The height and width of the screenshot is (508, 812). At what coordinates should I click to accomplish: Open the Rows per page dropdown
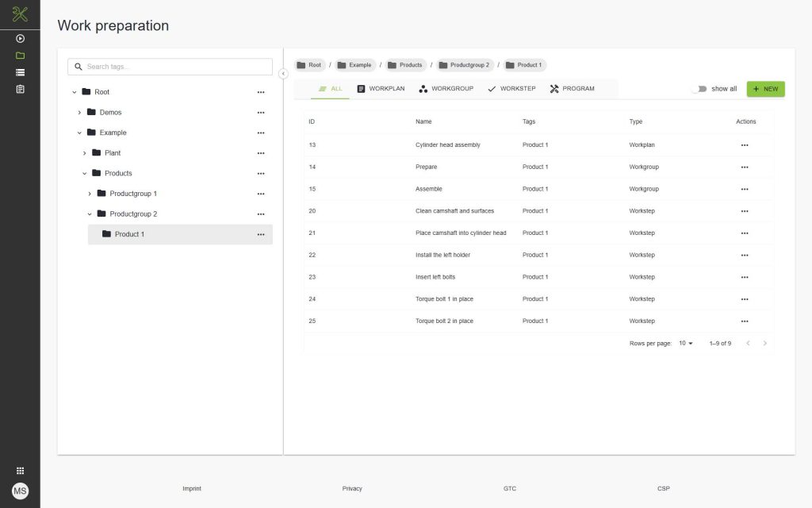coord(686,344)
